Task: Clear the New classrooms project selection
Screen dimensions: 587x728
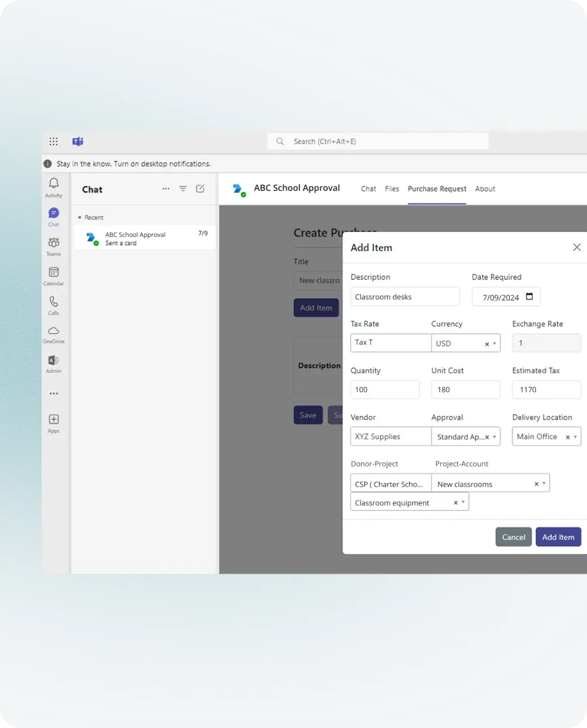Action: [536, 484]
